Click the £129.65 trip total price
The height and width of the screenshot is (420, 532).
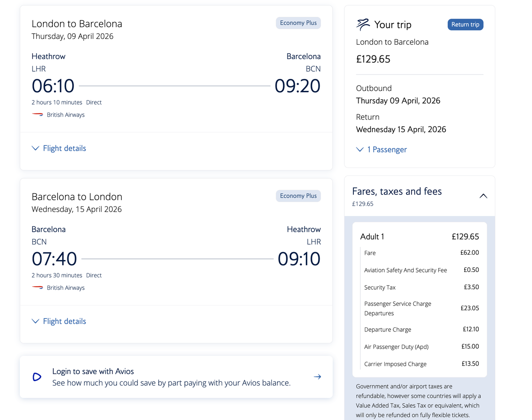pos(373,58)
